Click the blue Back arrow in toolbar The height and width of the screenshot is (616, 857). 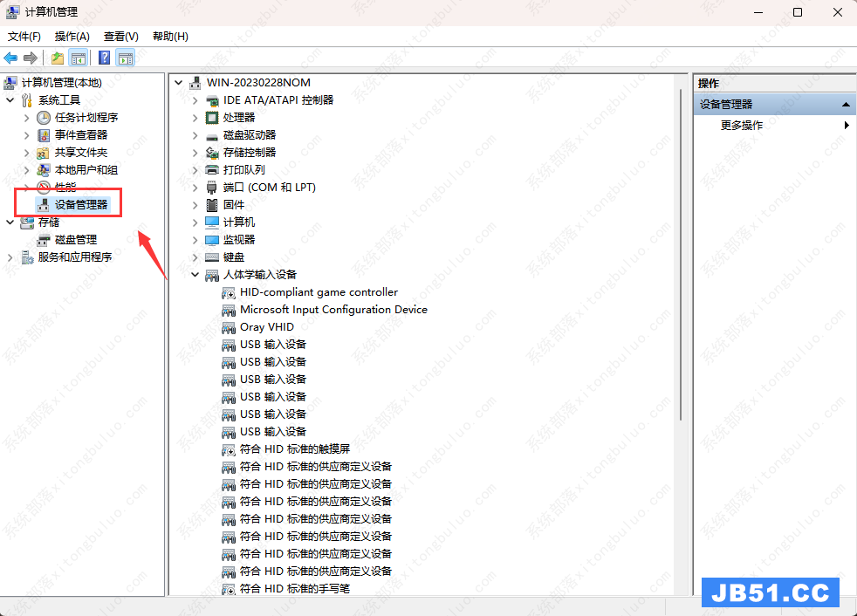pyautogui.click(x=10, y=58)
